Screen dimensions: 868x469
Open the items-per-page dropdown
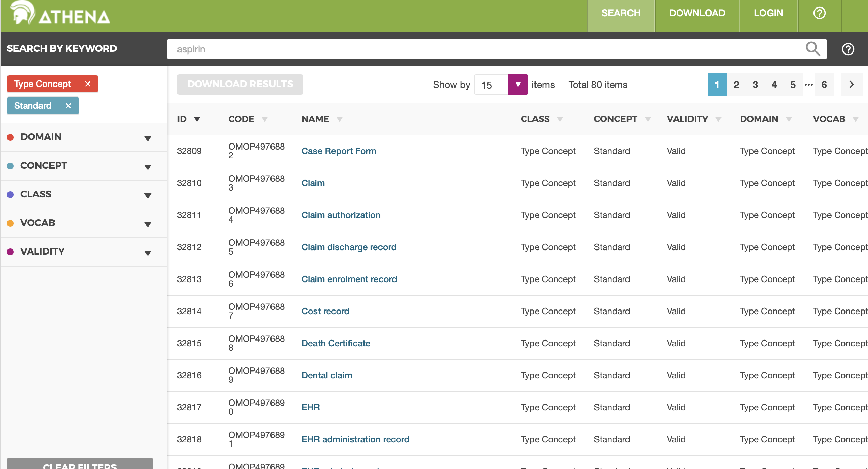tap(517, 85)
